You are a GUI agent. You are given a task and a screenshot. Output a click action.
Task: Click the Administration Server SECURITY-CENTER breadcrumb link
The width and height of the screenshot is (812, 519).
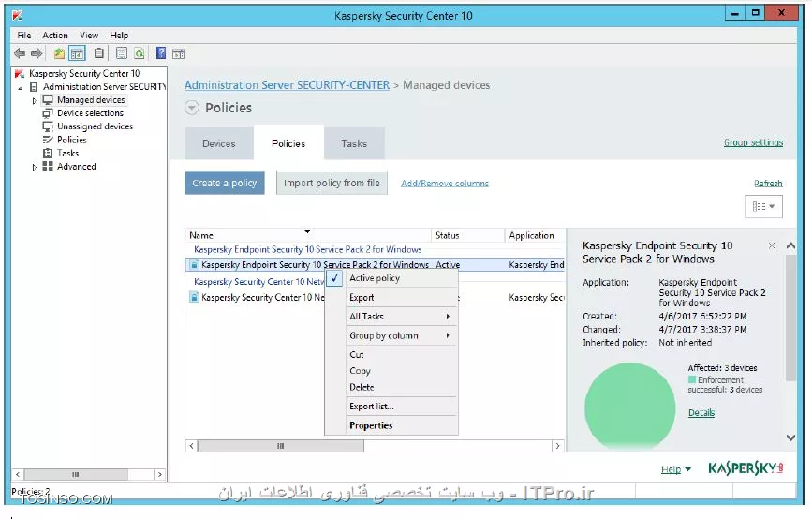(x=287, y=85)
